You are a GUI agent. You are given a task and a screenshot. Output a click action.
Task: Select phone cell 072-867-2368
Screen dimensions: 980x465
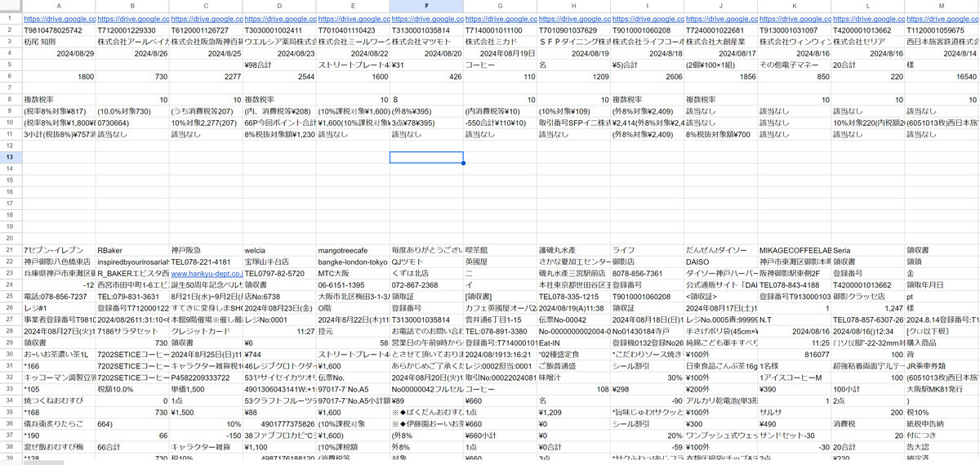pos(426,284)
